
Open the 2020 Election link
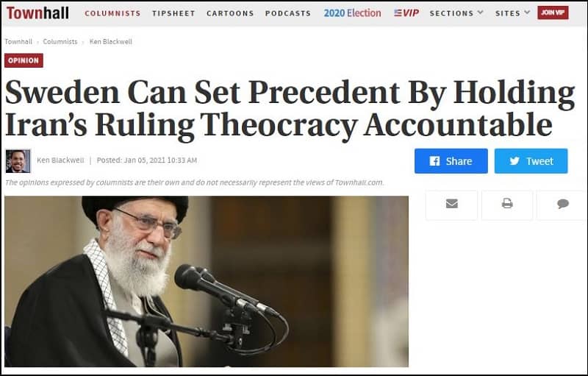pyautogui.click(x=352, y=13)
